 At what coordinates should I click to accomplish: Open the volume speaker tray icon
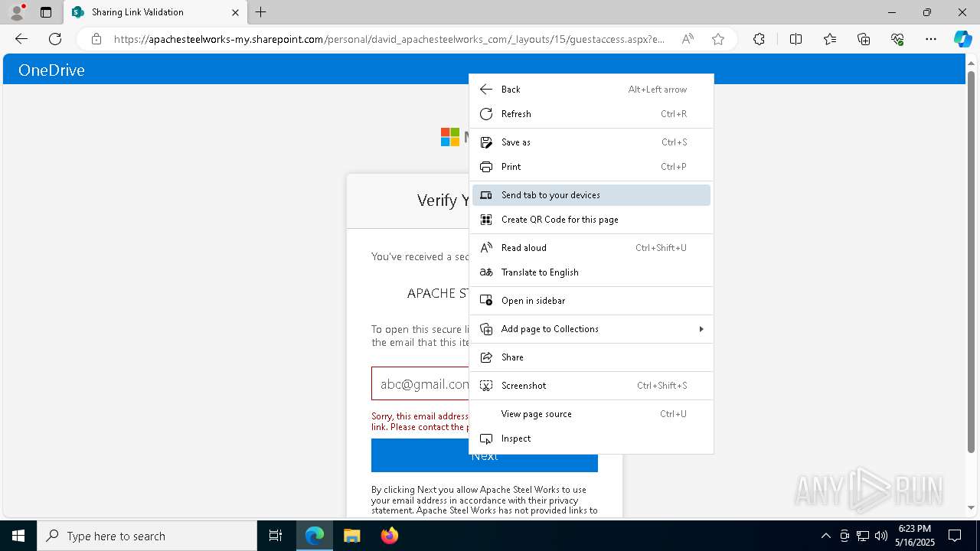[881, 536]
